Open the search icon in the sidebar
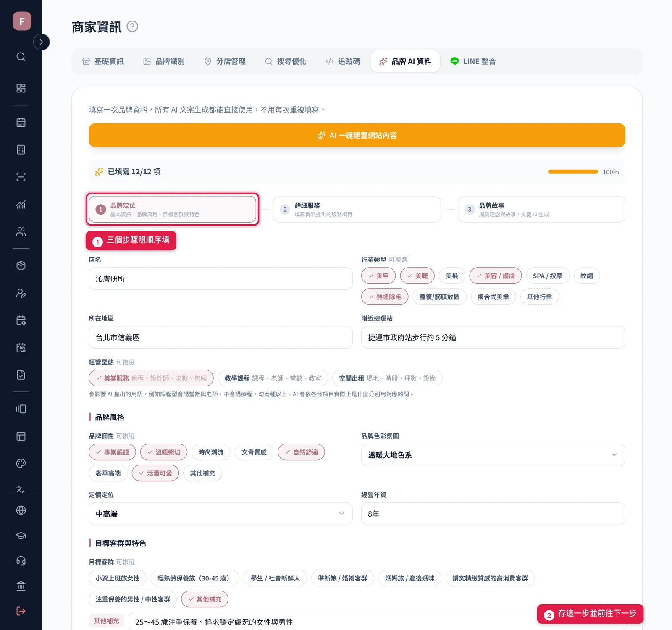 21,57
